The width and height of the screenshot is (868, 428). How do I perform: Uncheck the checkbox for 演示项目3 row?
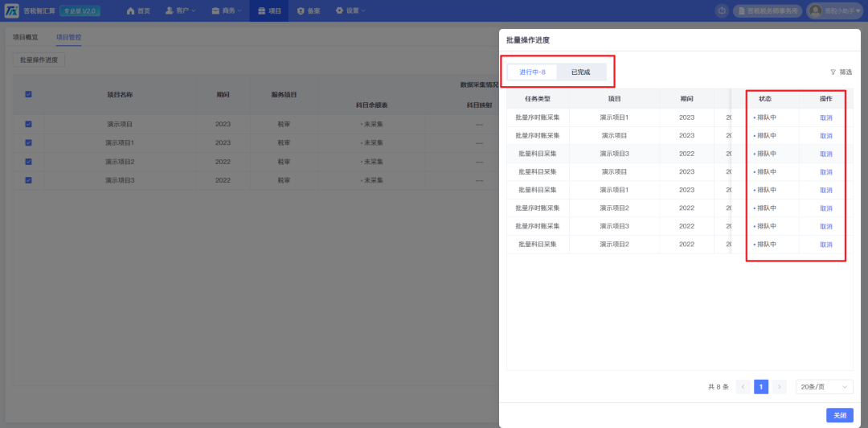click(28, 179)
